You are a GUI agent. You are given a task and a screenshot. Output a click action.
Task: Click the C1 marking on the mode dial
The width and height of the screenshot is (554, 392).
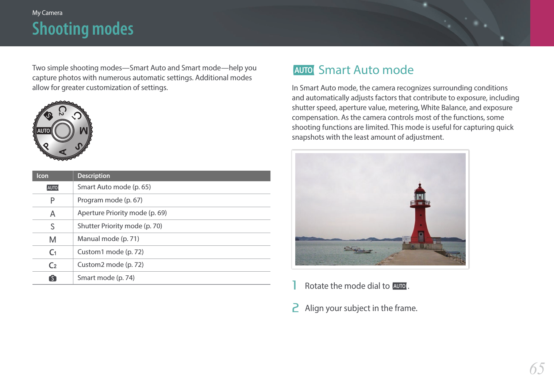[x=77, y=116]
